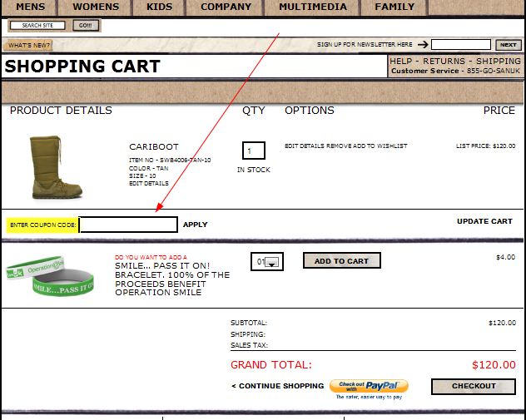Open the WOMENS navigation tab
526x420 pixels.
pyautogui.click(x=96, y=7)
